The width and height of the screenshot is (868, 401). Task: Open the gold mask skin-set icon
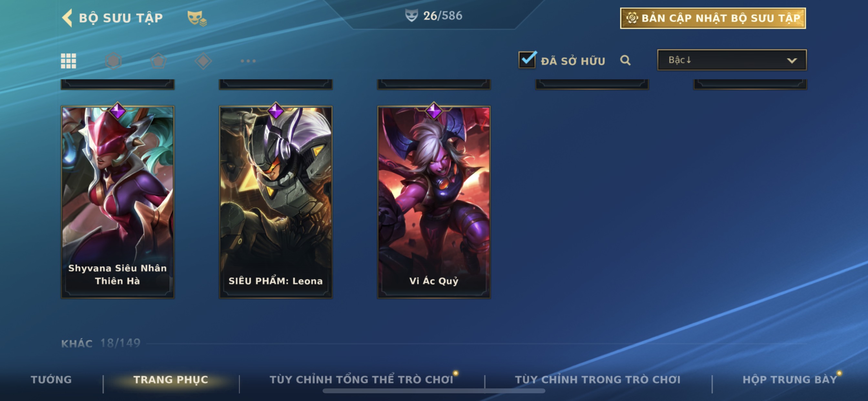point(197,18)
